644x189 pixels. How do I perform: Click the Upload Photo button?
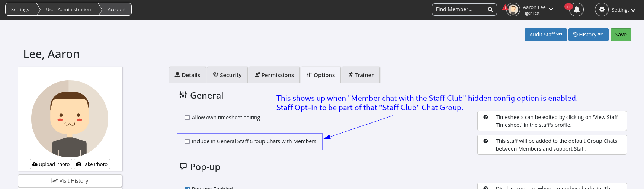point(51,164)
